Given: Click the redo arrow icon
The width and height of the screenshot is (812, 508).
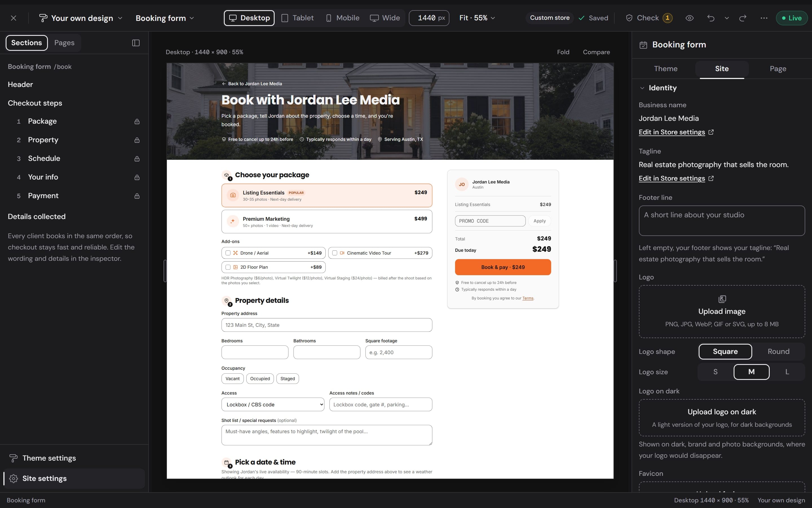Looking at the screenshot, I should coord(743,18).
